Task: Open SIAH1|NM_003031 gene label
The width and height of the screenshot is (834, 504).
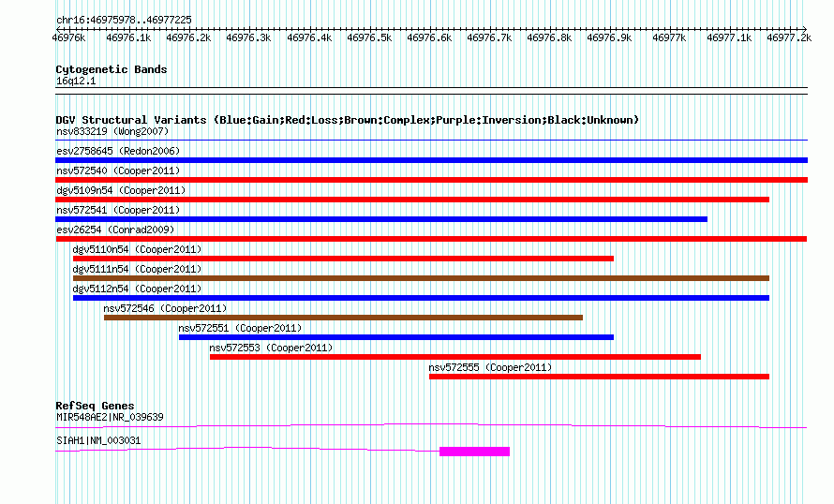Action: tap(98, 440)
